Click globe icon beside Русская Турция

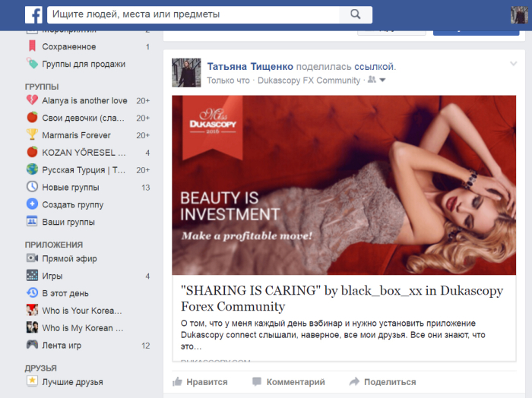tap(32, 169)
